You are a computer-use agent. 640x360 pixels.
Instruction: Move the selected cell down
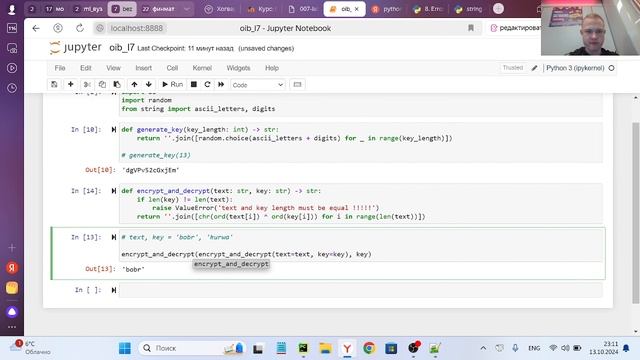coord(149,84)
